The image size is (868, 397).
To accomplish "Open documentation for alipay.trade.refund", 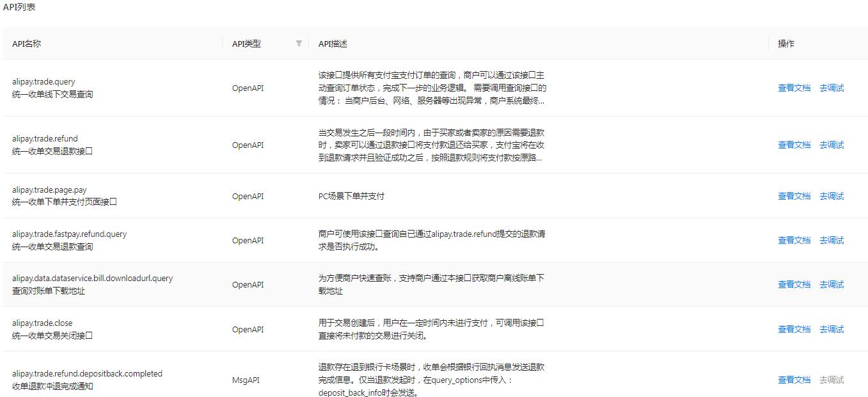I will click(794, 145).
